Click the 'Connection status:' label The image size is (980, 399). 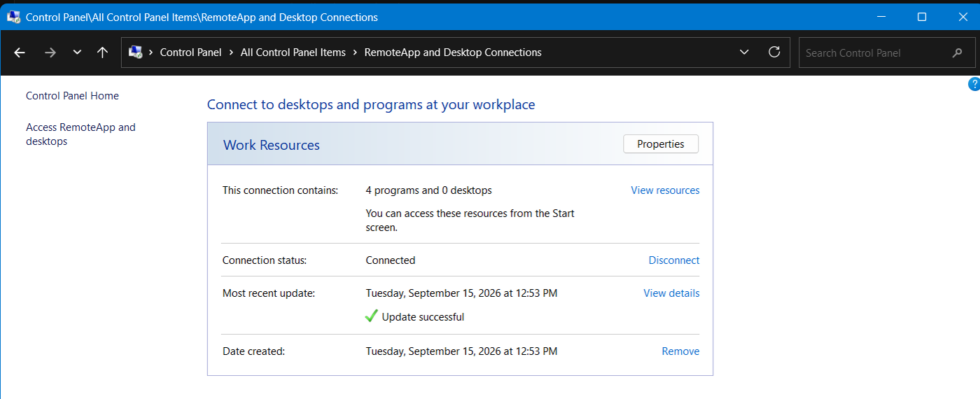(265, 260)
